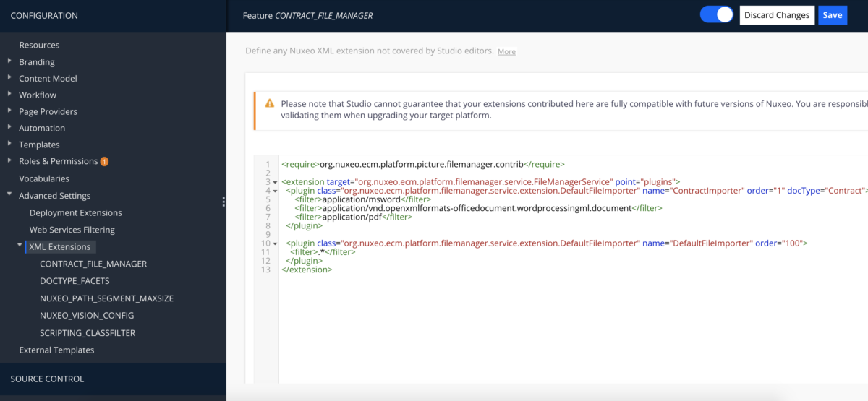Screen dimensions: 868x401
Task: Collapse the XML Extensions node
Action: coord(20,246)
